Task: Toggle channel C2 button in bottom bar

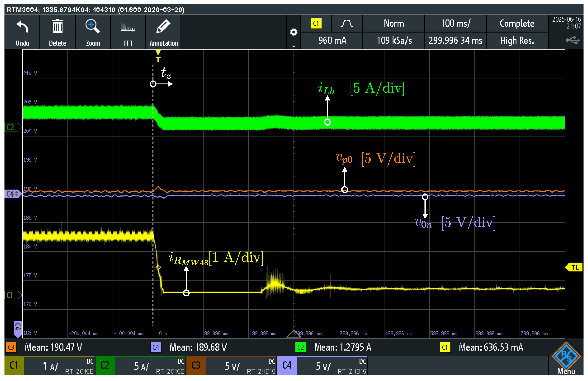Action: [x=105, y=365]
